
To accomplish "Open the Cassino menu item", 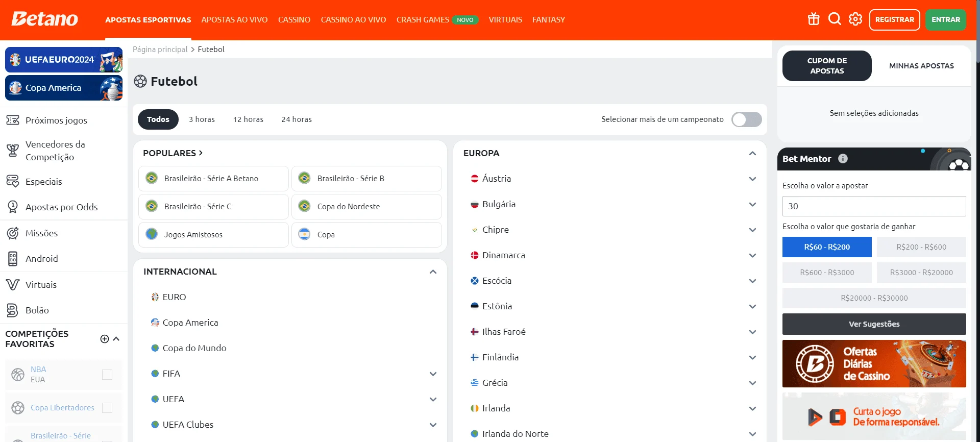I will pyautogui.click(x=294, y=19).
